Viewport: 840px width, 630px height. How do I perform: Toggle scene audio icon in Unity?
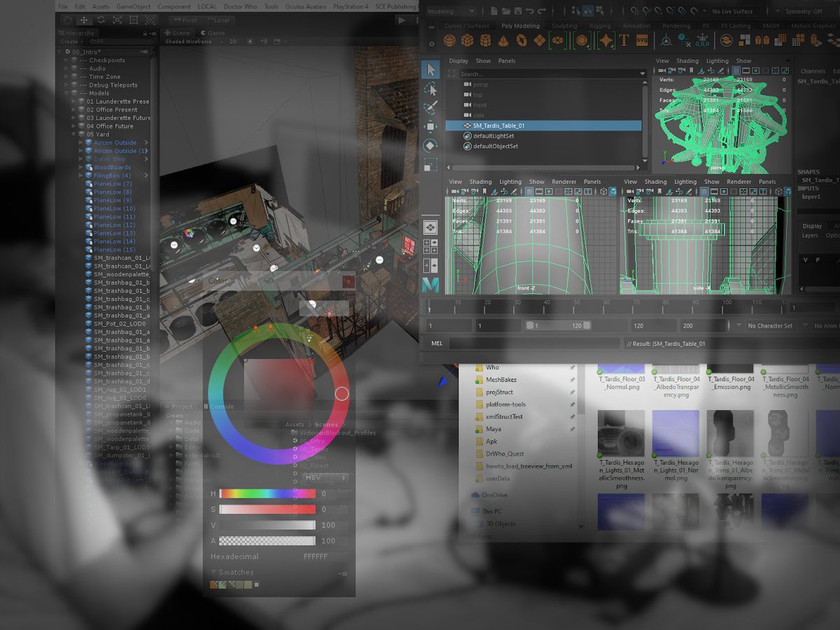(x=263, y=41)
